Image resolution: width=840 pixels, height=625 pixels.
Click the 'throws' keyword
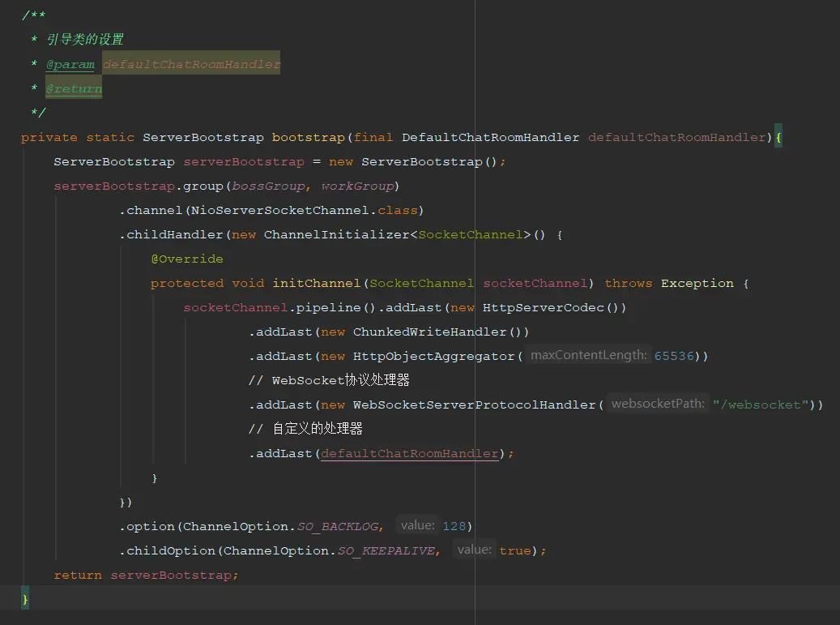click(x=629, y=283)
